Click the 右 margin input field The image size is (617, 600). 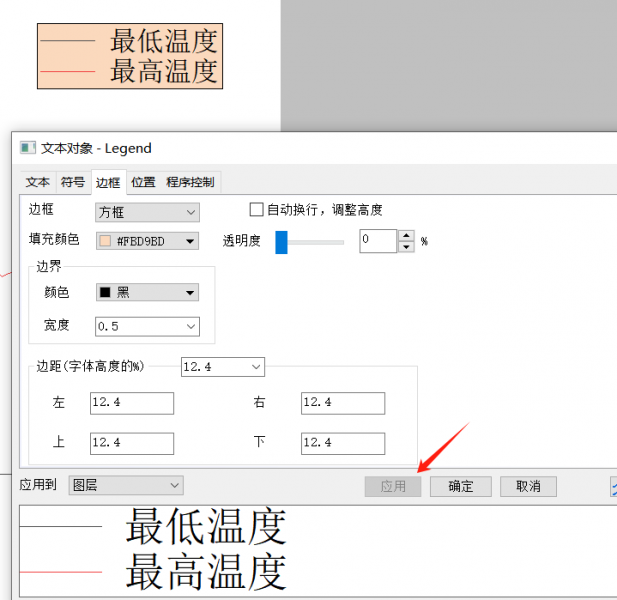pos(343,403)
